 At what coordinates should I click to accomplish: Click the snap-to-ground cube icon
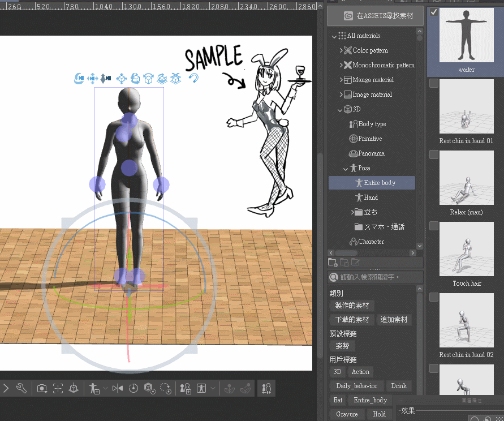tap(175, 78)
